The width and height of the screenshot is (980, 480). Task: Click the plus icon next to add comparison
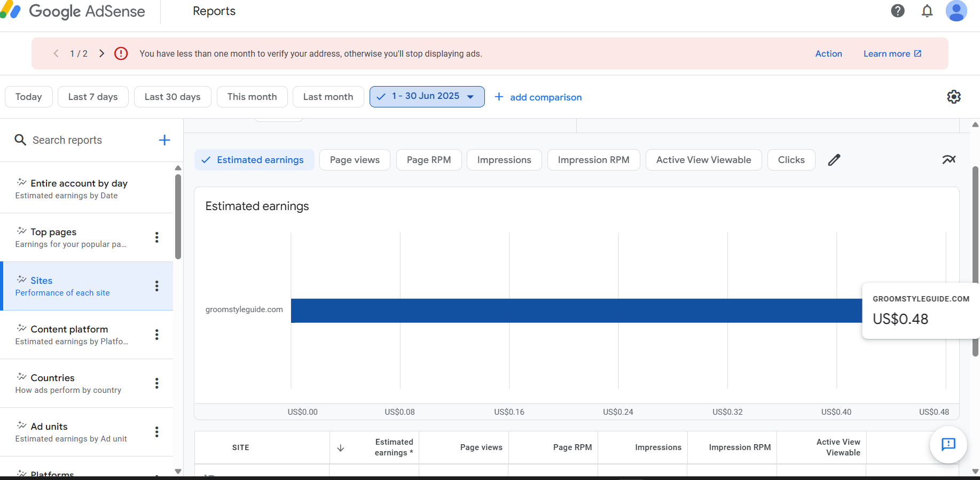[499, 97]
